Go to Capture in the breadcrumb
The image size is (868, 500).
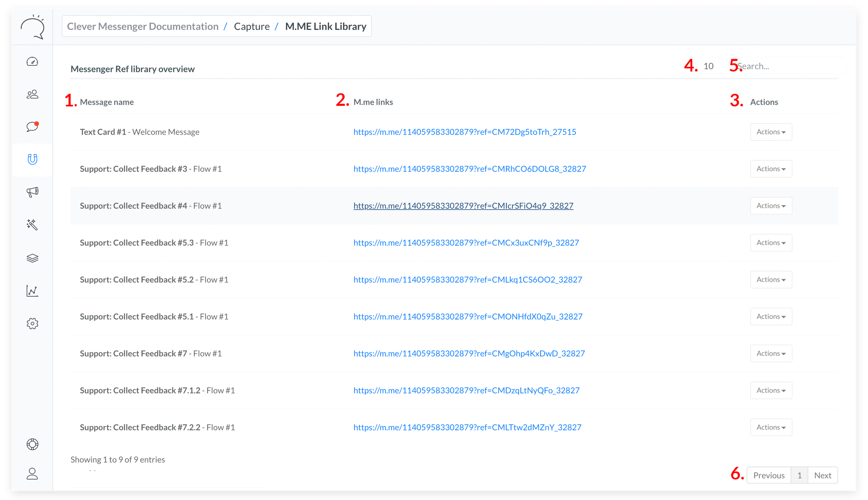click(252, 26)
